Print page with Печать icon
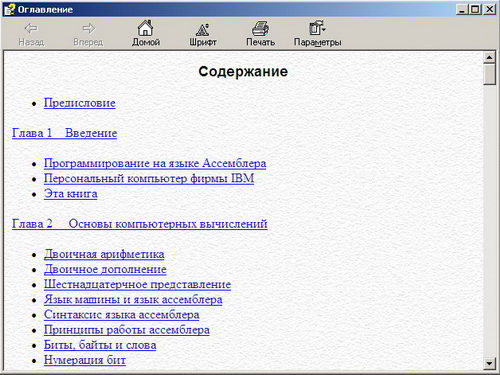 (x=260, y=28)
